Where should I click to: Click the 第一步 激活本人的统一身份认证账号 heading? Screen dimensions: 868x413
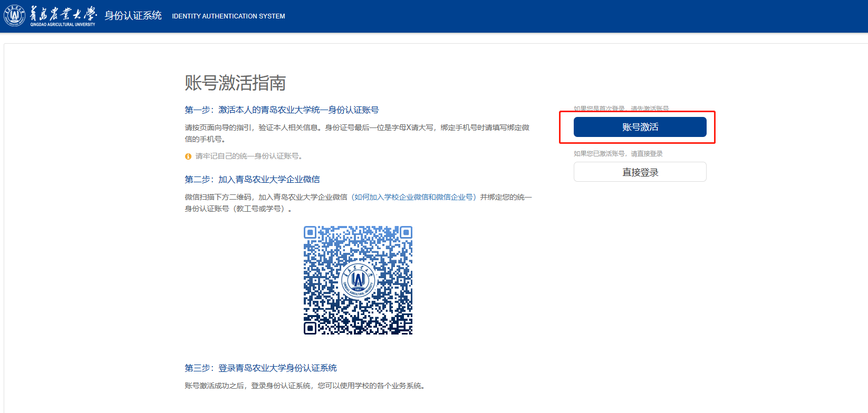282,110
